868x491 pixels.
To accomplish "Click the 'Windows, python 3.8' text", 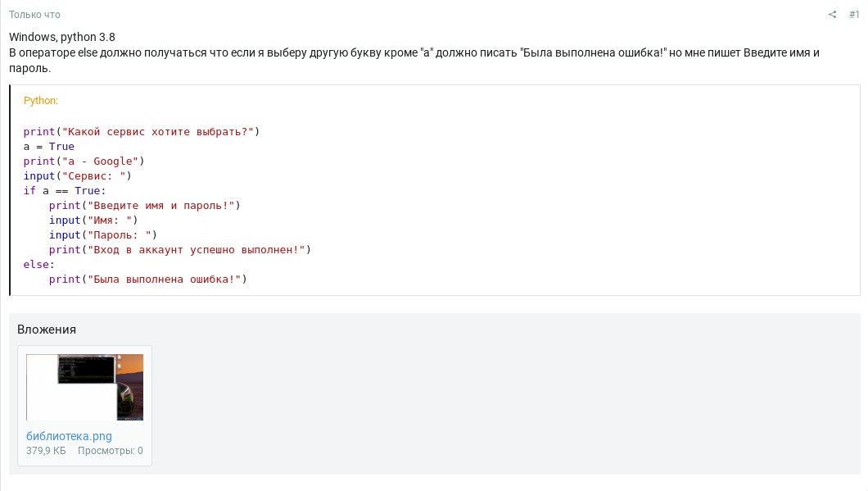I will 62,37.
